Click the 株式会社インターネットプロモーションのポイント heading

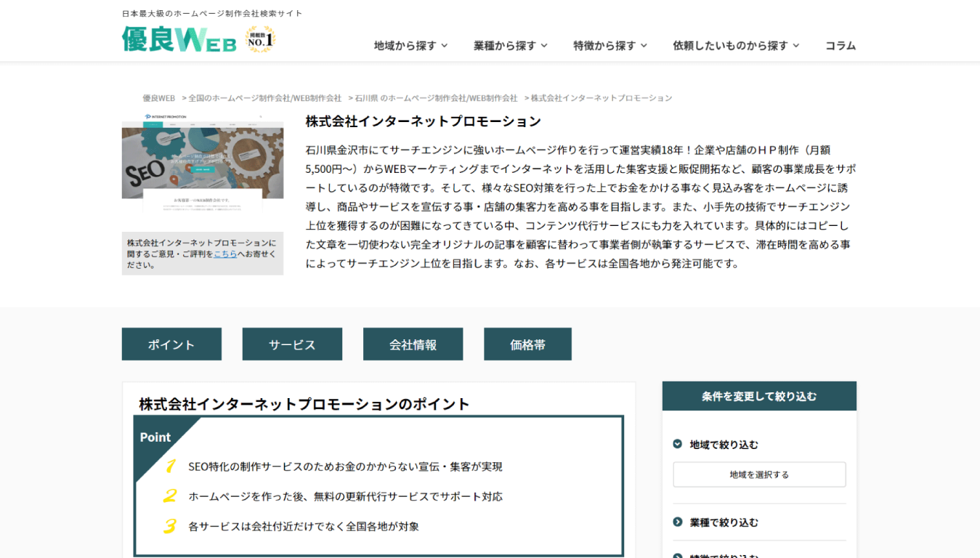tap(304, 404)
